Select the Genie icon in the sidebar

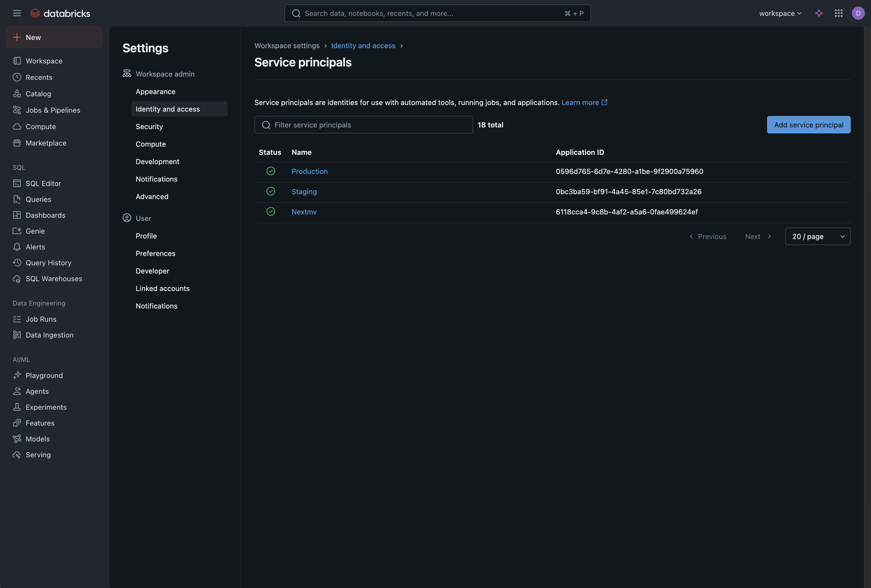pyautogui.click(x=17, y=231)
